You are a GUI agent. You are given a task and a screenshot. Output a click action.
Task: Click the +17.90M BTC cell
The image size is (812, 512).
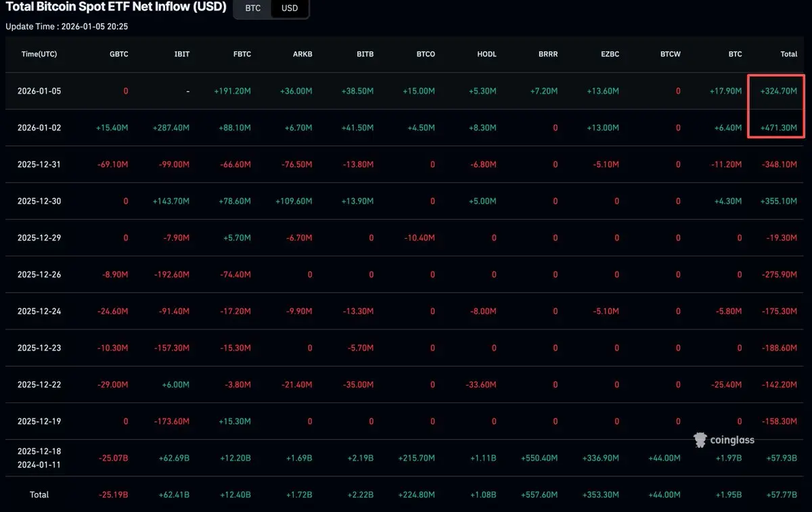pos(726,91)
